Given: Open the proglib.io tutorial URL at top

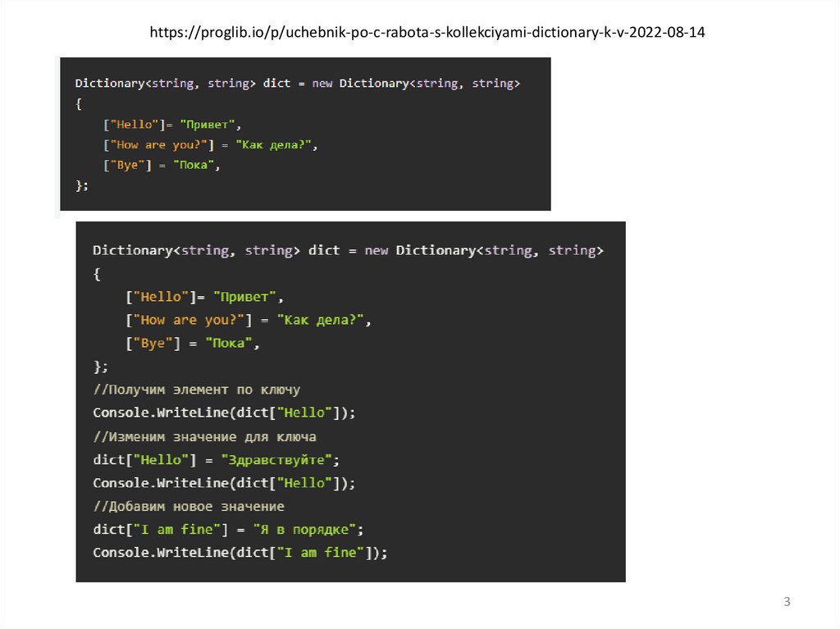Looking at the screenshot, I should click(x=427, y=32).
